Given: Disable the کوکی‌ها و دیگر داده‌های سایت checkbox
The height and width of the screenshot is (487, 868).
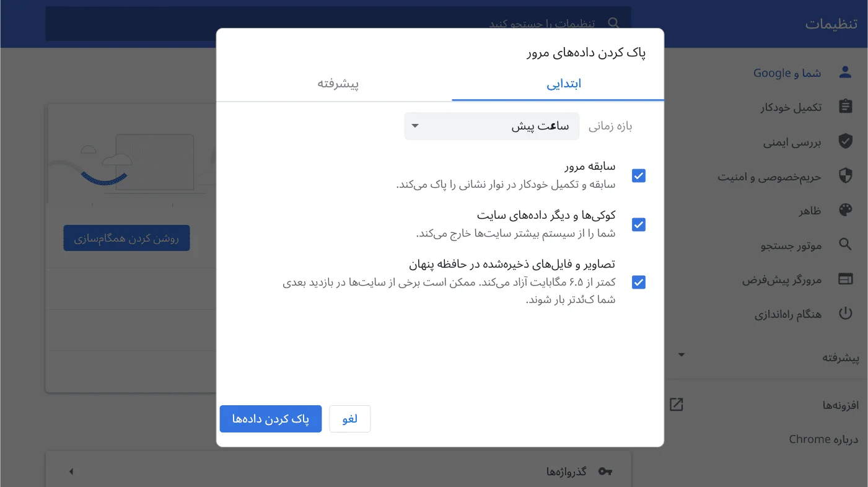Looking at the screenshot, I should (x=638, y=224).
